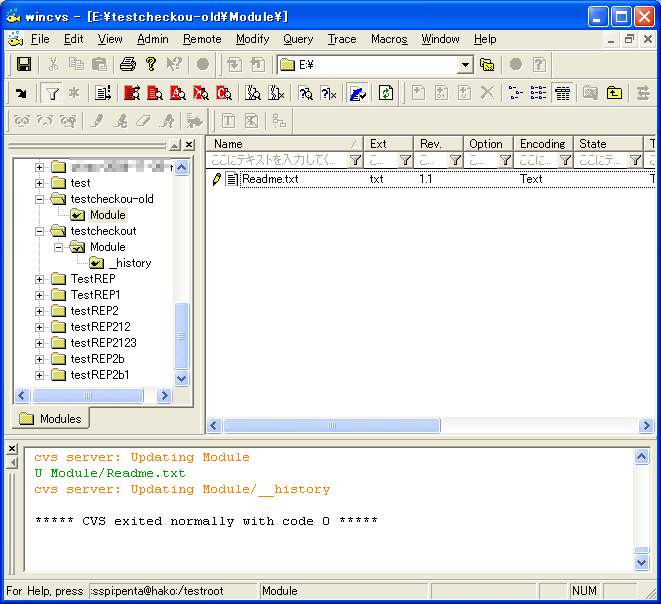
Task: Click the yellow up-one-folder icon
Action: tap(614, 93)
